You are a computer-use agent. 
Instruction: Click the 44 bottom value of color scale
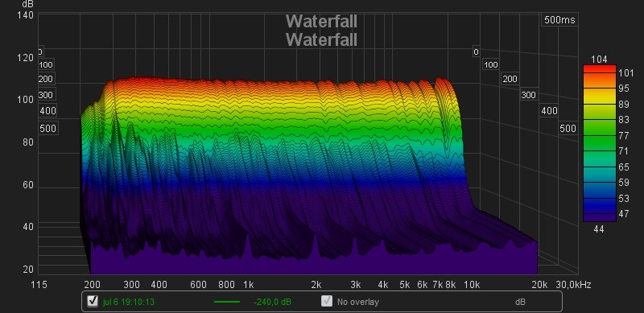tap(599, 229)
